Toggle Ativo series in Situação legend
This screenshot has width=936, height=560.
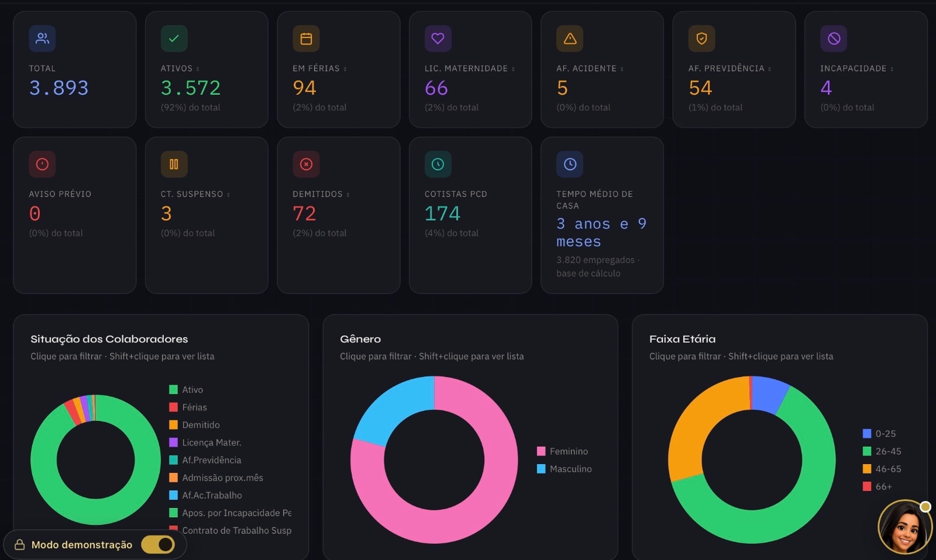(x=186, y=389)
